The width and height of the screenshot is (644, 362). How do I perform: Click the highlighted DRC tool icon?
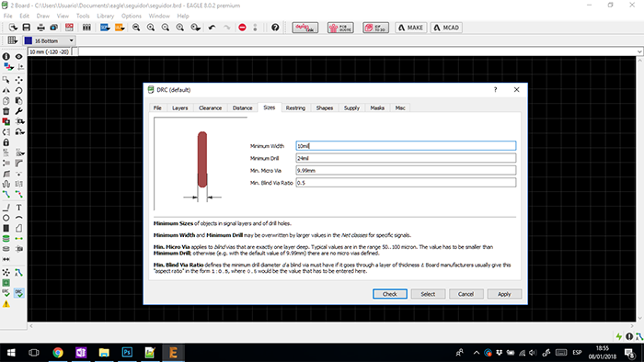tap(19, 293)
